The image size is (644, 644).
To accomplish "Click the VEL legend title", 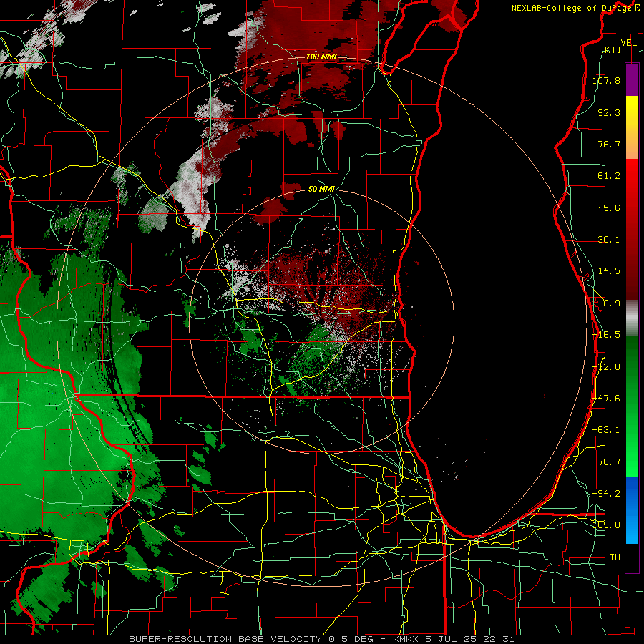I will click(x=628, y=43).
